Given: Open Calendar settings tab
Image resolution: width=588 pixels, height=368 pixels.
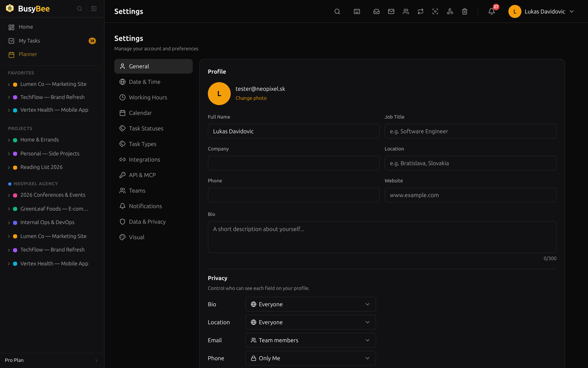Looking at the screenshot, I should coord(153,113).
